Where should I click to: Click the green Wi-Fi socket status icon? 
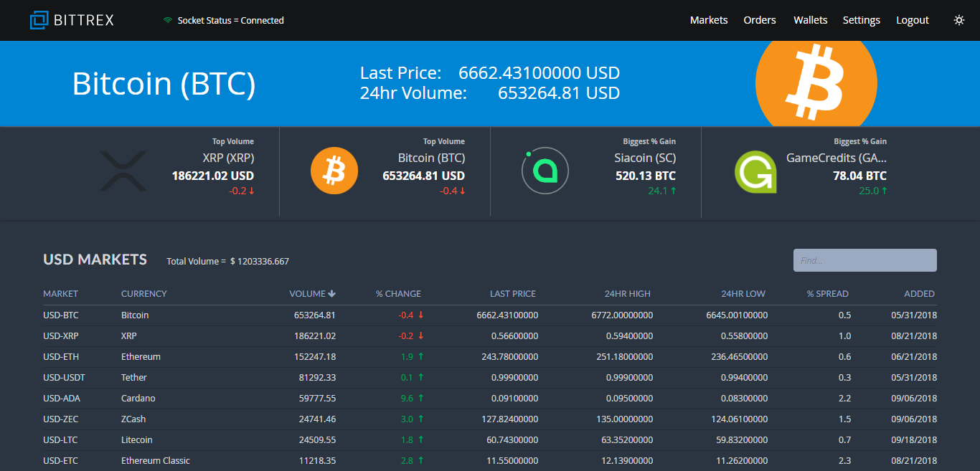168,21
